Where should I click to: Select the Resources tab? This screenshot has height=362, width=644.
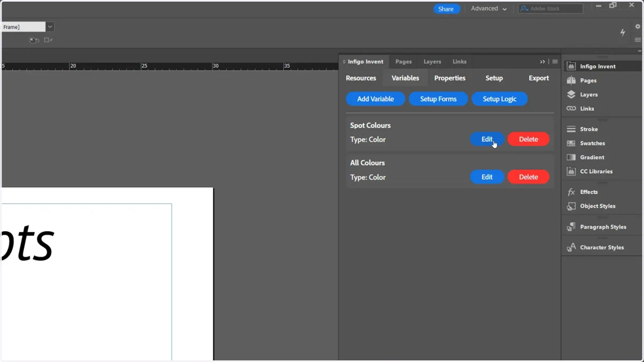click(361, 78)
